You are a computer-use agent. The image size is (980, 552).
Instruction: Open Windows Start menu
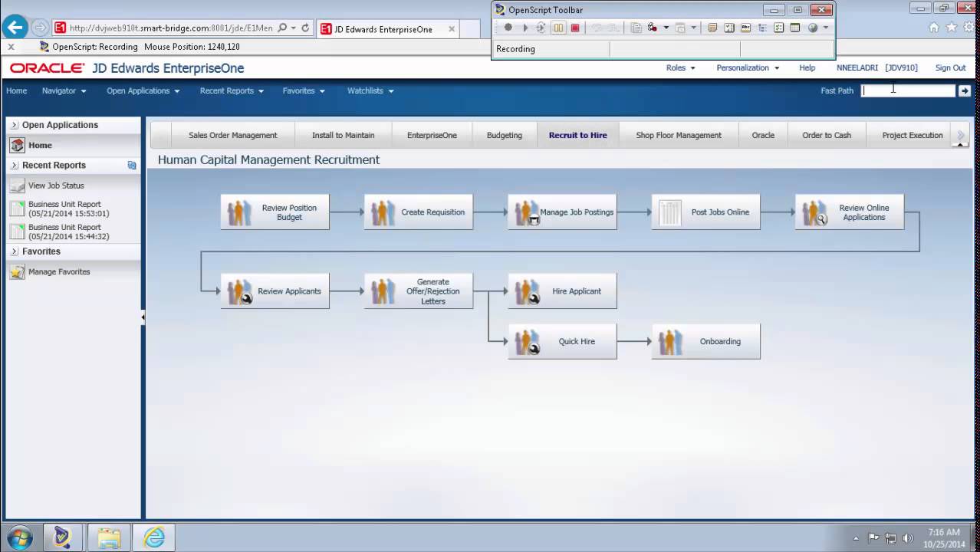(19, 537)
